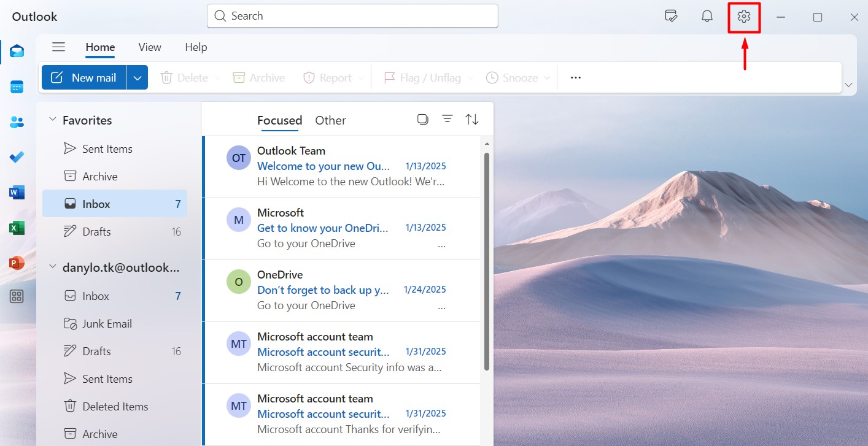Open Welcome to your new Outlook email
Screen dimensions: 868x446
click(341, 167)
